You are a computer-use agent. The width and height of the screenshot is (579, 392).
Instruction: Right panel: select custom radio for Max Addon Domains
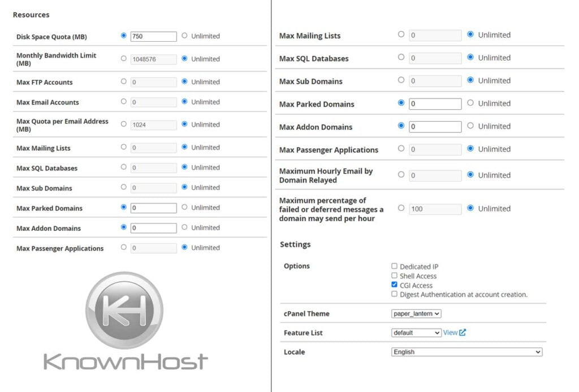[401, 126]
